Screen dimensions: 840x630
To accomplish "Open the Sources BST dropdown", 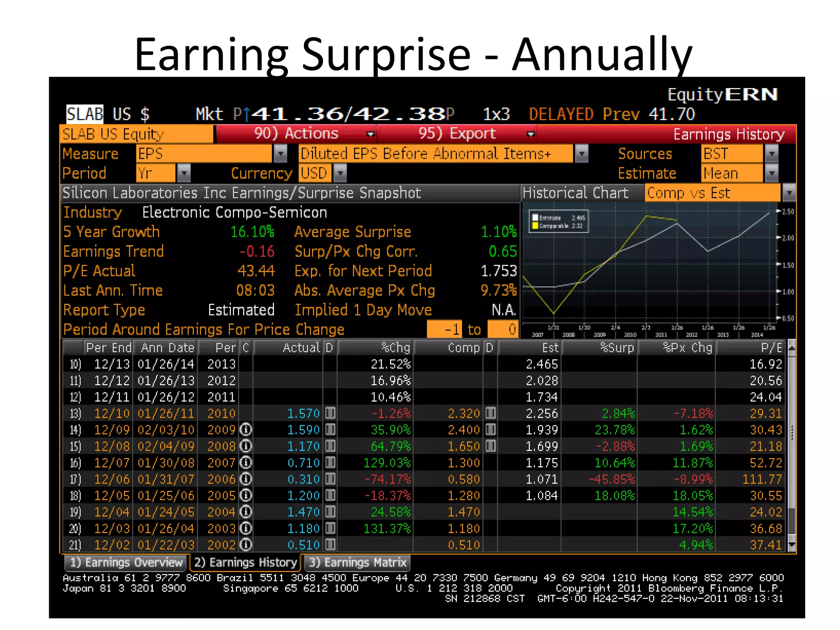I will (772, 154).
